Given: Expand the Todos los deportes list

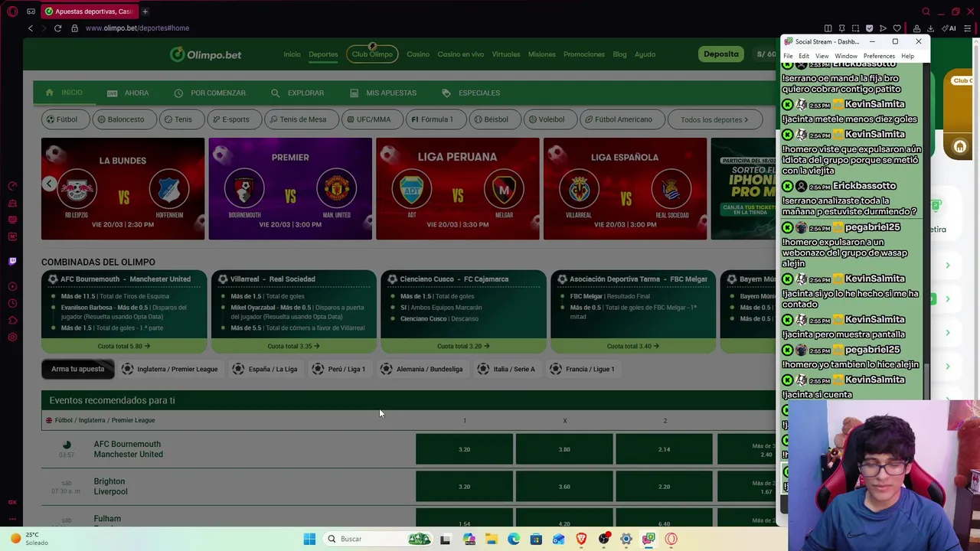Looking at the screenshot, I should click(x=716, y=119).
